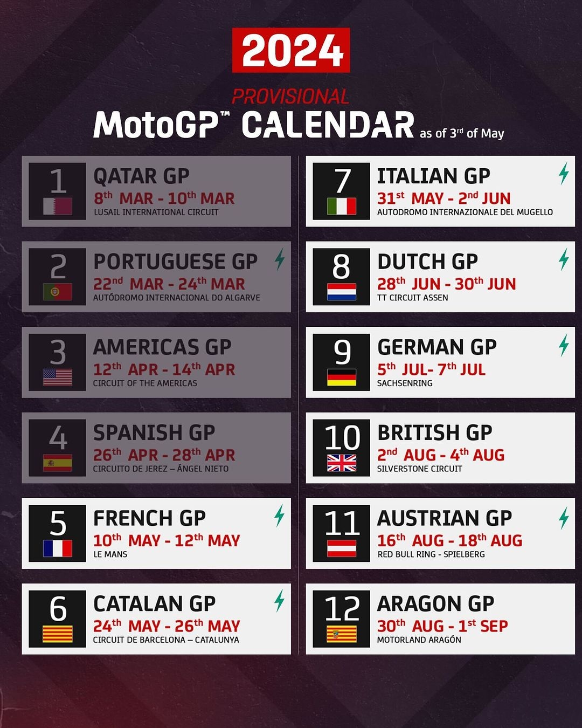Click the lightning bolt on French GP card

pyautogui.click(x=279, y=516)
